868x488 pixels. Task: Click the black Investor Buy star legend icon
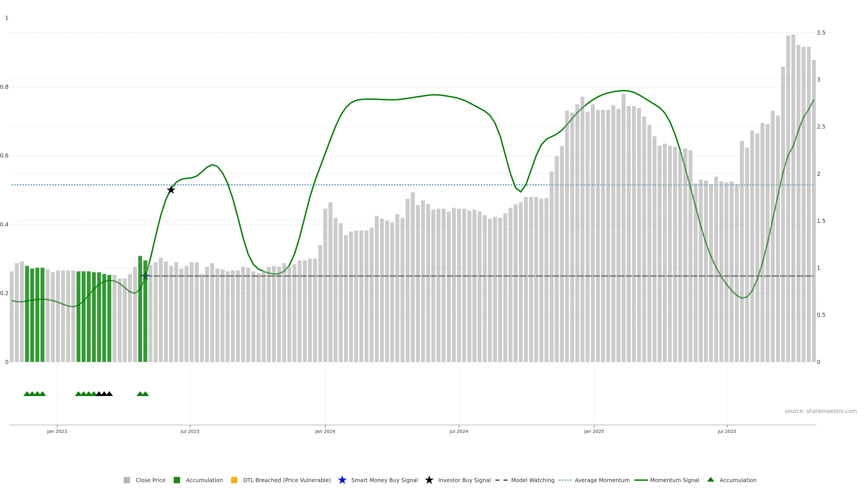pos(429,480)
